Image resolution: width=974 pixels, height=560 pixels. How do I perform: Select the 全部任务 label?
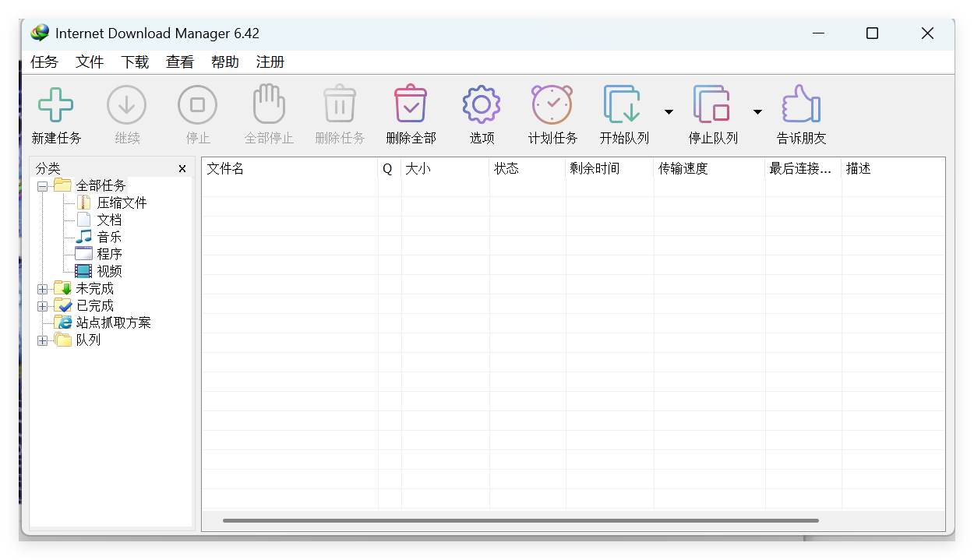click(x=101, y=185)
